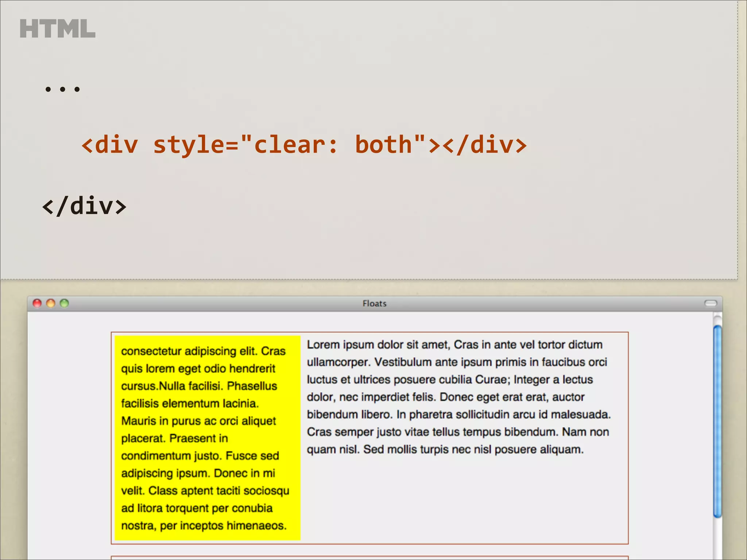Click the blue vertical scrollbar thumb
The width and height of the screenshot is (747, 560).
click(x=717, y=421)
